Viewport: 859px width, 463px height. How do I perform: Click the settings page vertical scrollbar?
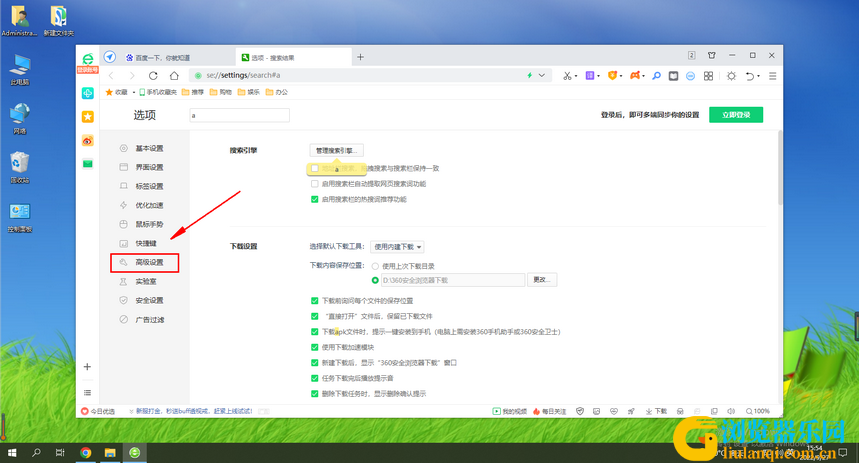[x=780, y=168]
